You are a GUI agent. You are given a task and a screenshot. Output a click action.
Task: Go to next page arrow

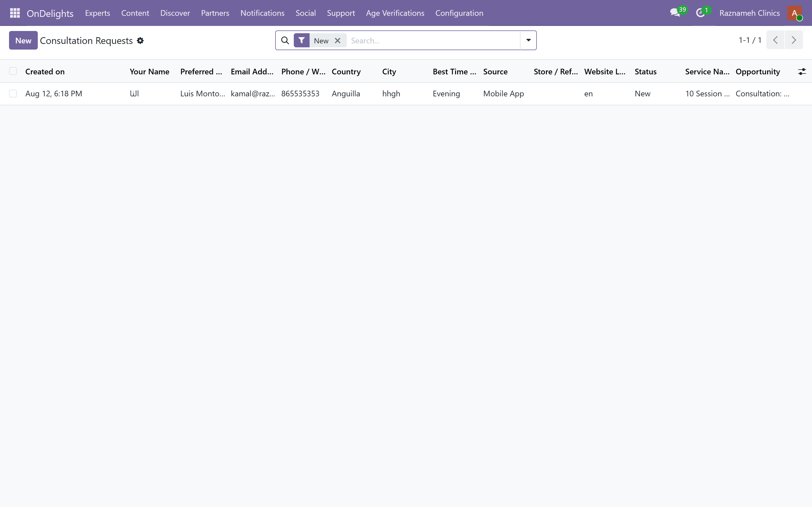794,40
